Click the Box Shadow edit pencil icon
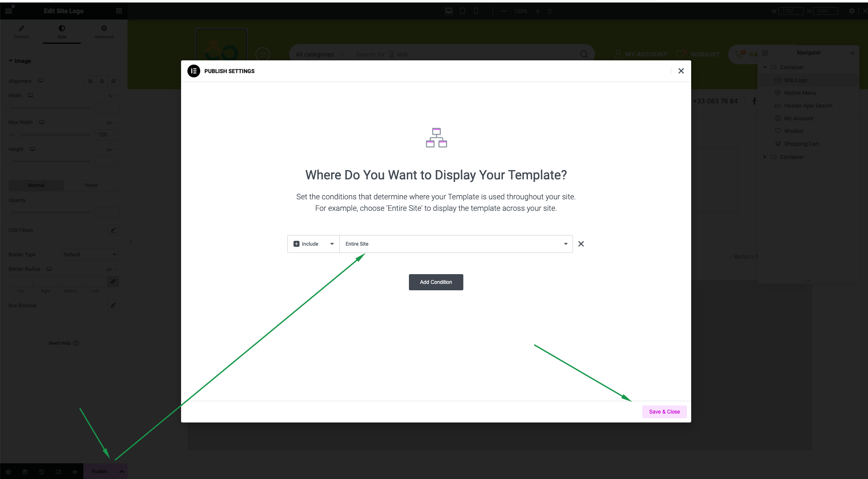This screenshot has width=868, height=479. 113,306
